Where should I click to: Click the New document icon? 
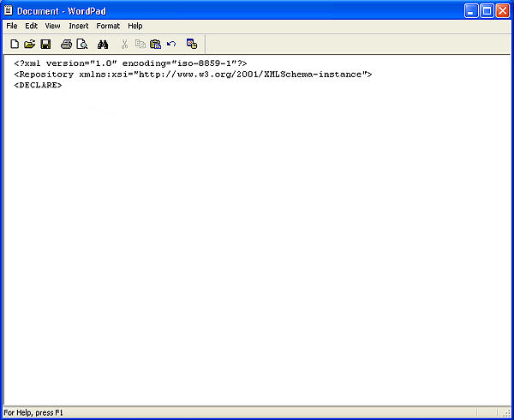point(15,44)
